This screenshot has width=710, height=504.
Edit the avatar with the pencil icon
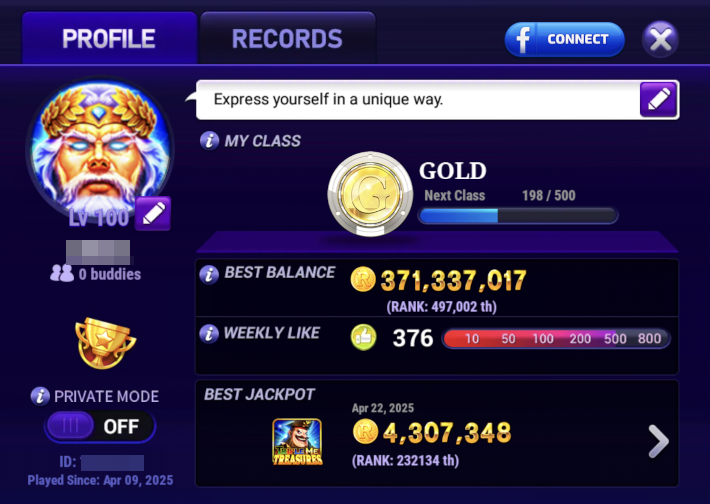153,213
